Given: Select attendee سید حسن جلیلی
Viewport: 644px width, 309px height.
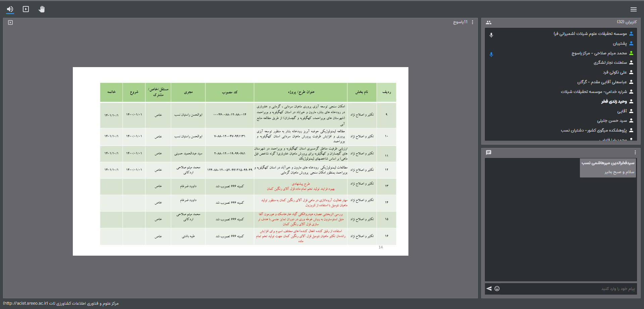Looking at the screenshot, I should click(612, 121).
